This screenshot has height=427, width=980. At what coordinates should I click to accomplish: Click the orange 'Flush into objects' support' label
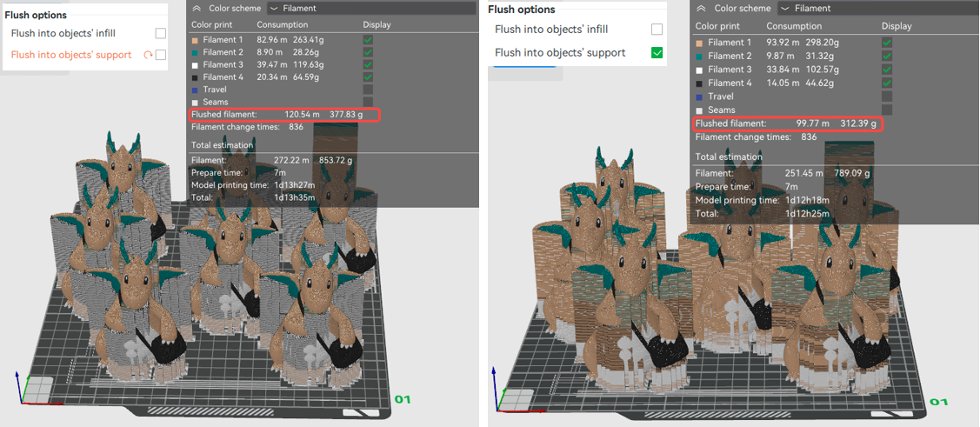pos(71,55)
